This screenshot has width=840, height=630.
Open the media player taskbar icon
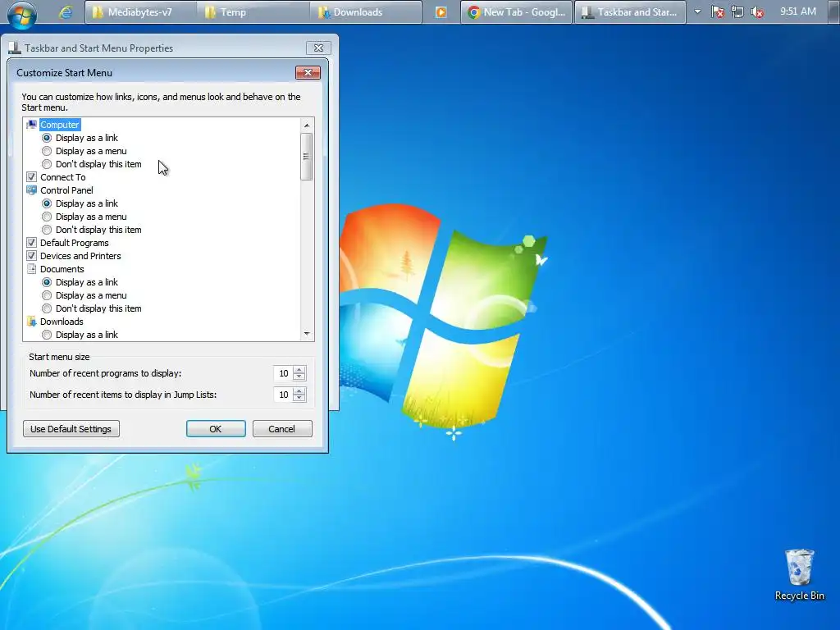pos(441,11)
